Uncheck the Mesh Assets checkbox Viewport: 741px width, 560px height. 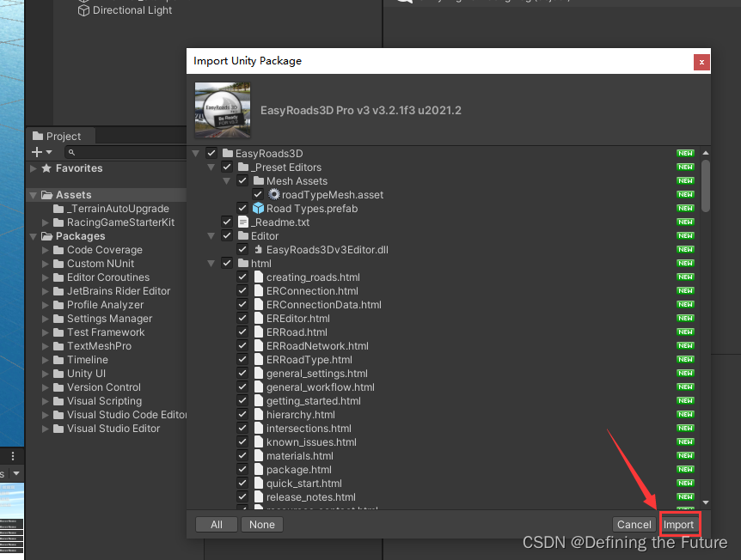coord(242,180)
